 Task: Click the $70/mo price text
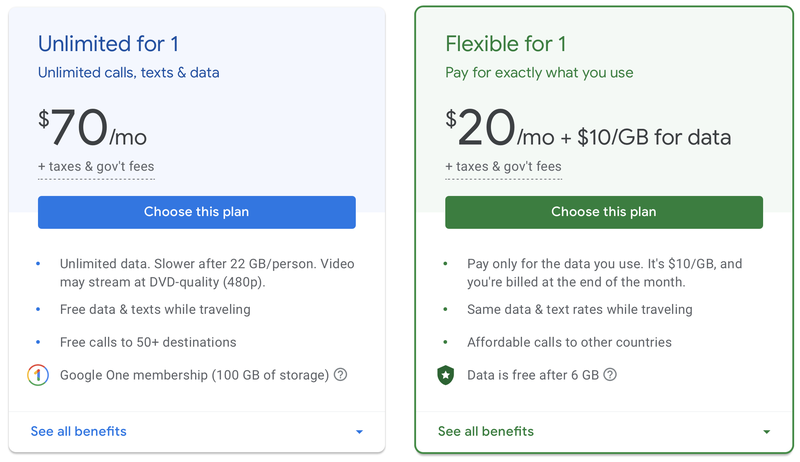tap(92, 127)
